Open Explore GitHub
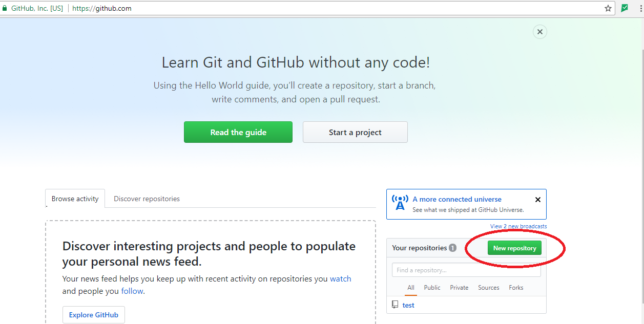 [93, 314]
